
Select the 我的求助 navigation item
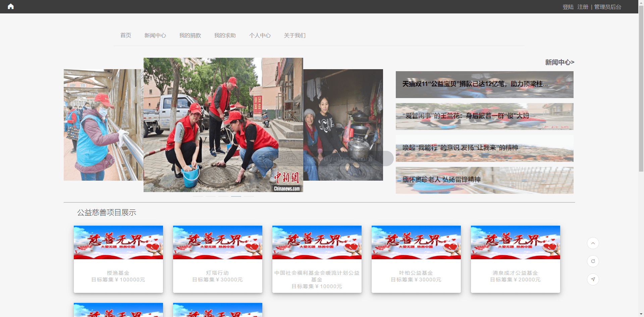click(225, 35)
